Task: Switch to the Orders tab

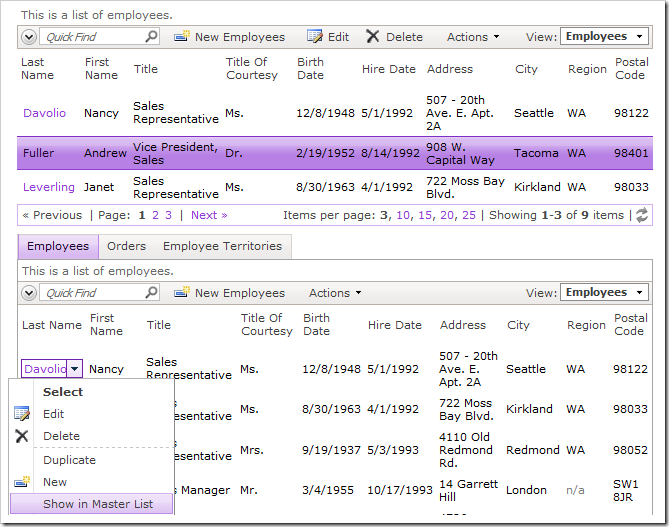Action: (x=126, y=246)
